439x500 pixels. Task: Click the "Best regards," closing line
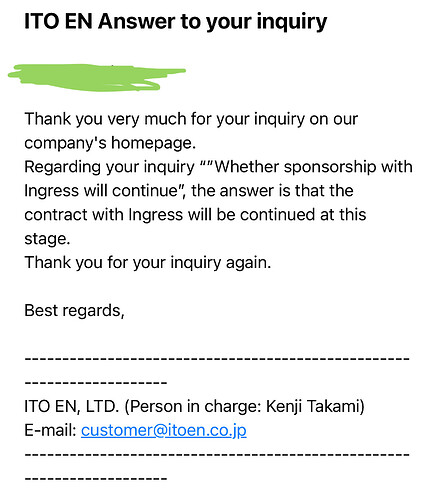(74, 311)
